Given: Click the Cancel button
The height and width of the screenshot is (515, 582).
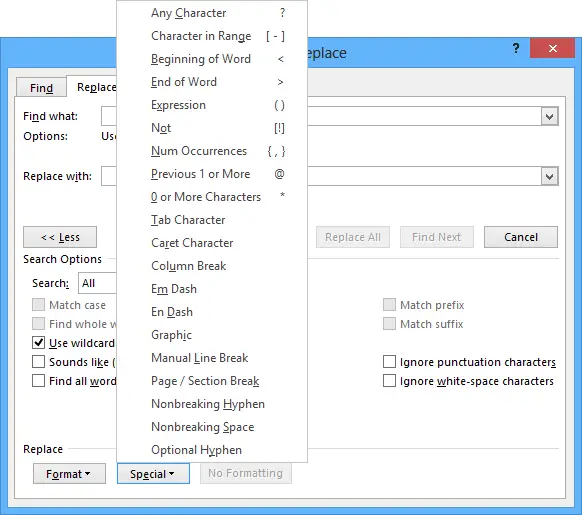Looking at the screenshot, I should click(x=521, y=237).
